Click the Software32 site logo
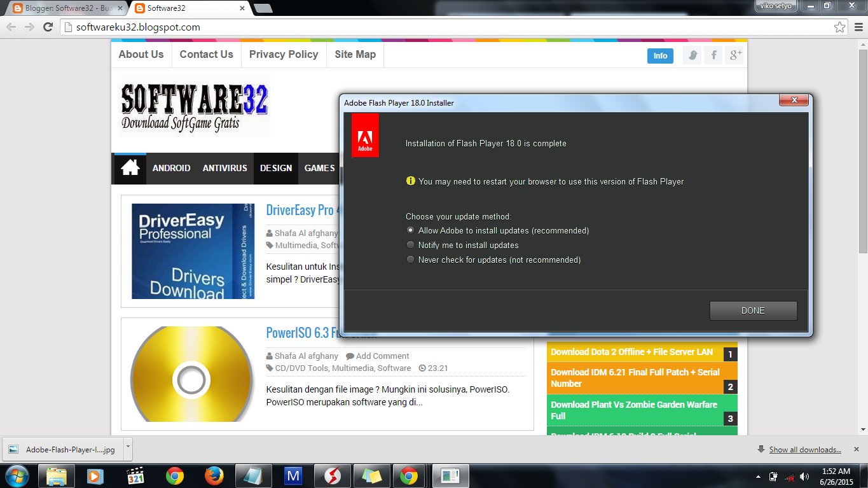This screenshot has height=488, width=868. click(x=194, y=106)
